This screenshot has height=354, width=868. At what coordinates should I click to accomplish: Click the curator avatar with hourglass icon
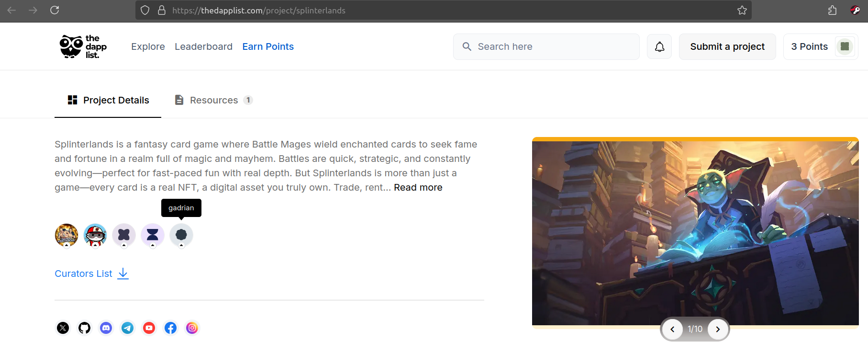tap(153, 235)
